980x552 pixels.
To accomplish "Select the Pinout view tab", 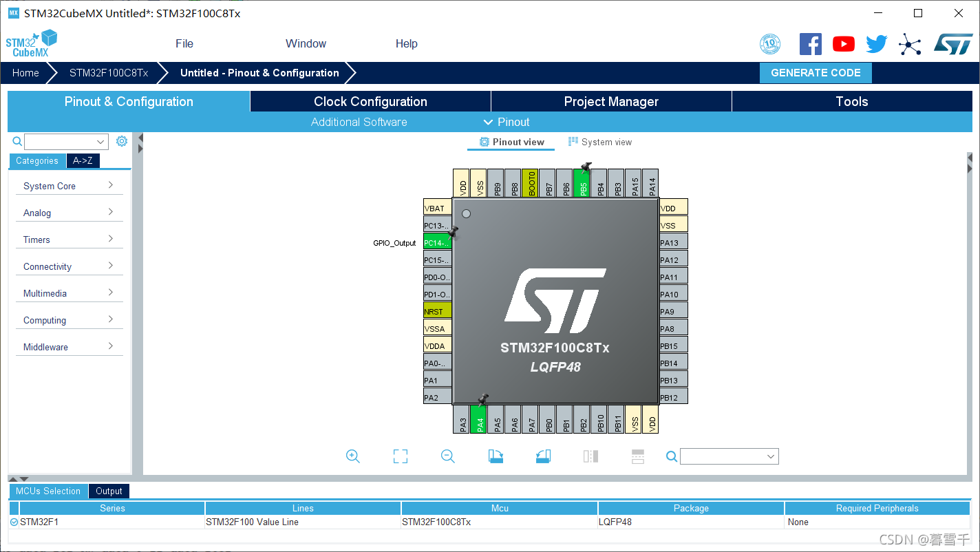I will (511, 142).
